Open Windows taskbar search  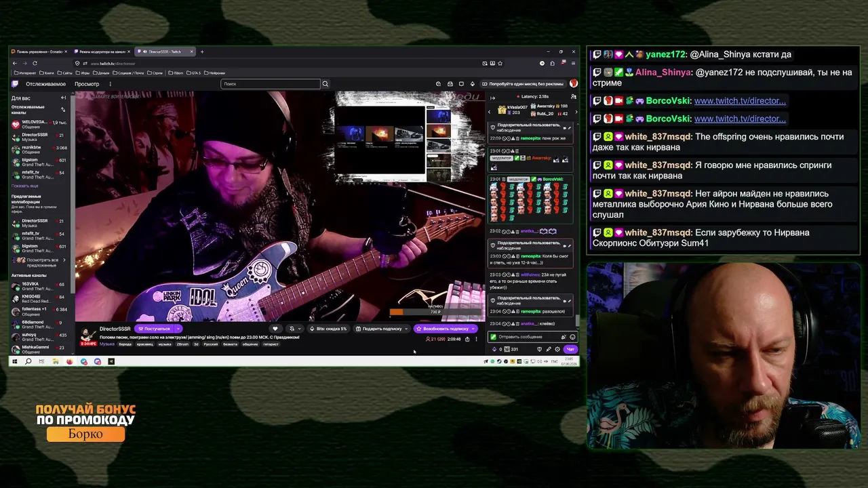point(28,361)
